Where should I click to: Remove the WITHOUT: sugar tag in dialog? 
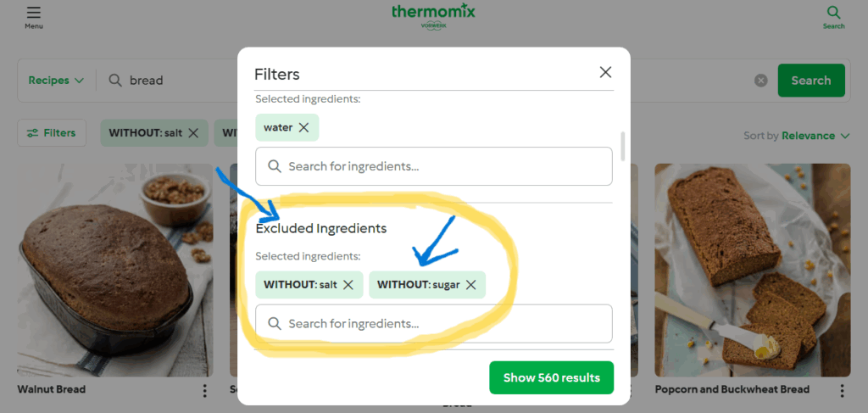click(x=471, y=285)
